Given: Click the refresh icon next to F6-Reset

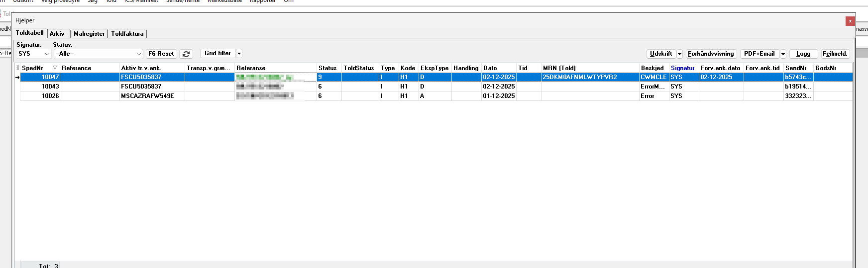Looking at the screenshot, I should tap(186, 54).
